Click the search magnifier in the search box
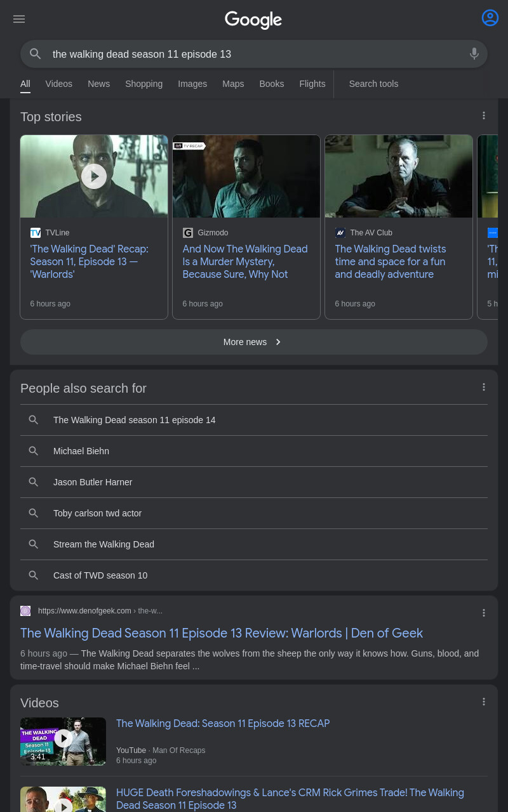 click(36, 54)
